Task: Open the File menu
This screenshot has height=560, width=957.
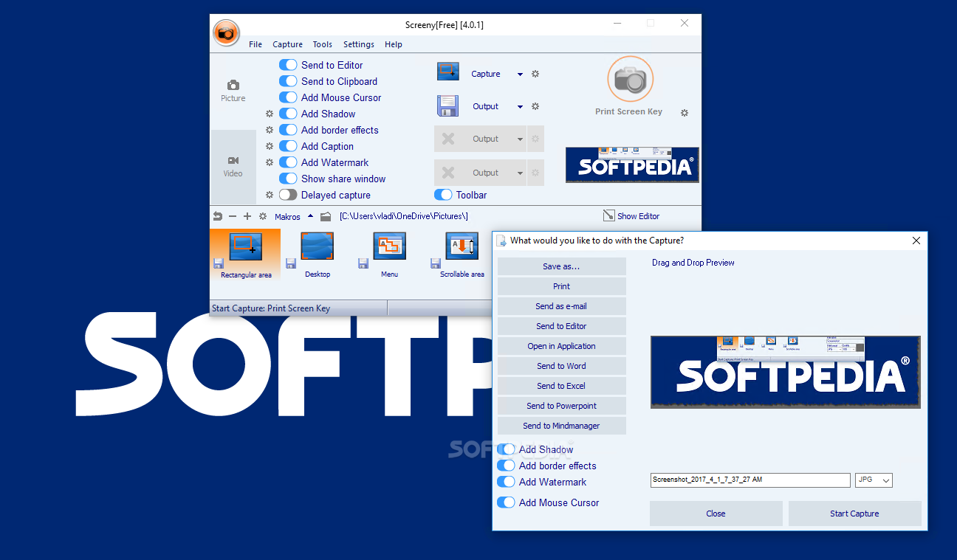Action: pyautogui.click(x=255, y=44)
